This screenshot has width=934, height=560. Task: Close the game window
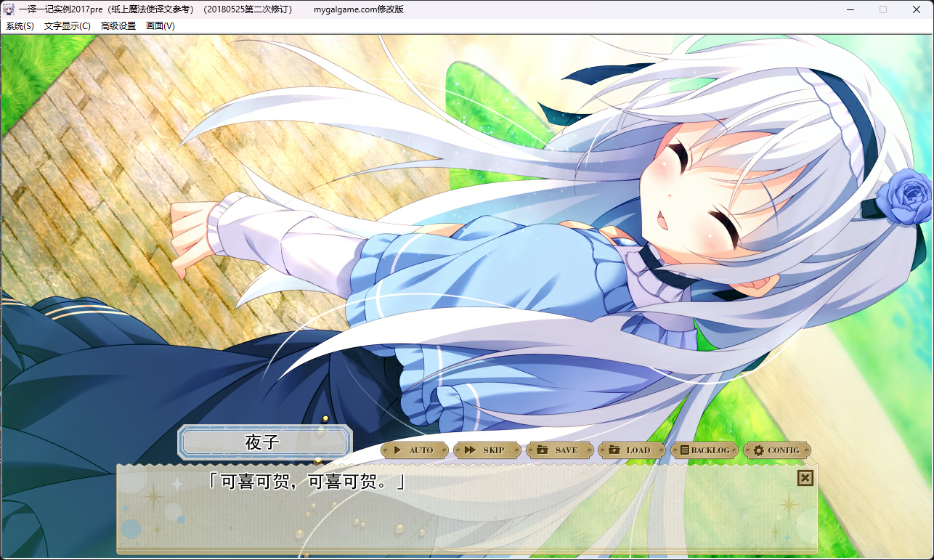(917, 9)
